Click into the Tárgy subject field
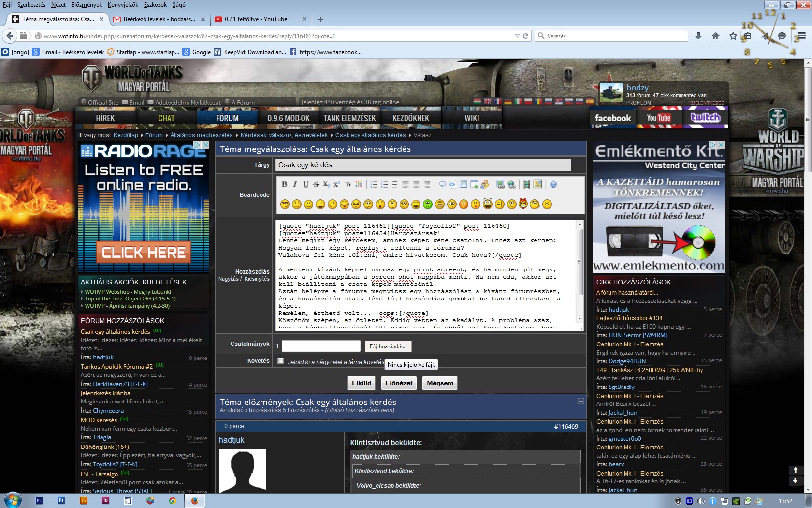Screen dimensions: 812x508 tap(423, 165)
